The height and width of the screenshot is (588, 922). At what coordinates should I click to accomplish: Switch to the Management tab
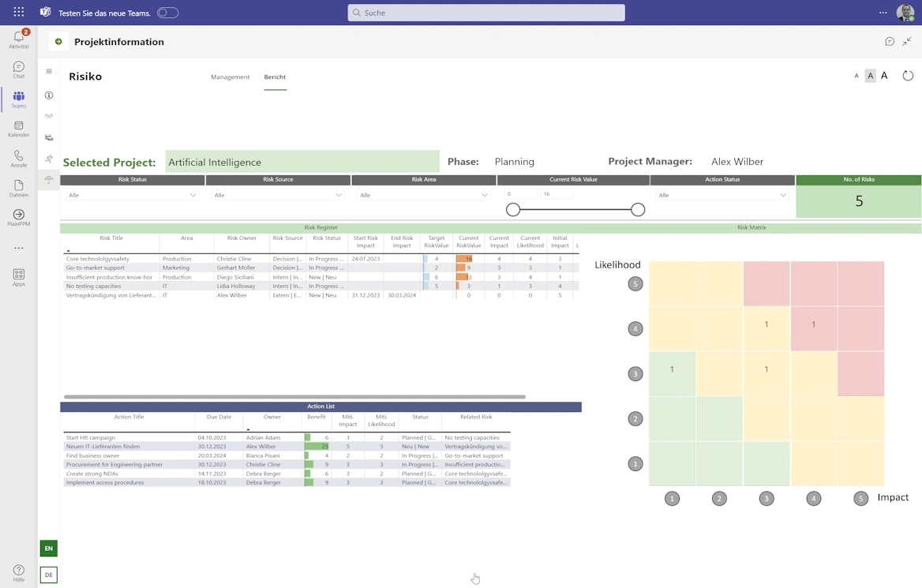(x=230, y=77)
